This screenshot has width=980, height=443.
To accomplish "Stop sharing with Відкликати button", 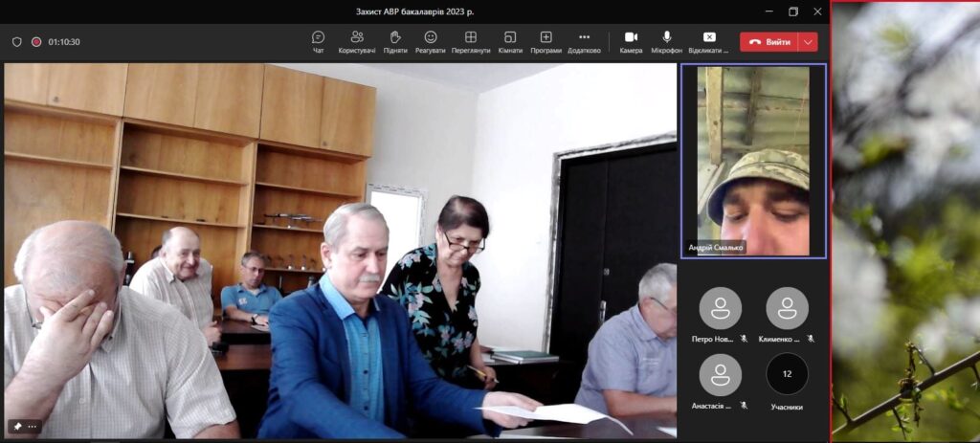I will point(709,41).
